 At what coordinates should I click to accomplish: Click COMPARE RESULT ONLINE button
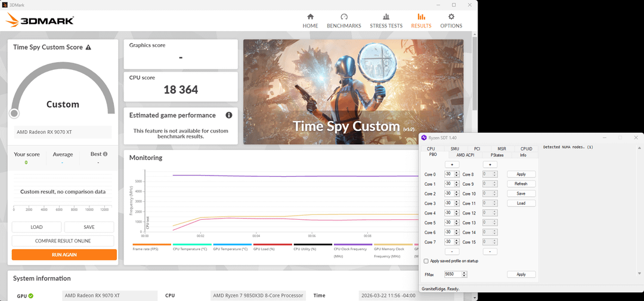pyautogui.click(x=63, y=241)
